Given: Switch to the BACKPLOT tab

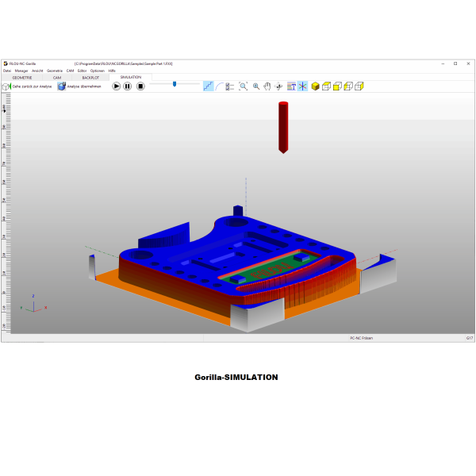Looking at the screenshot, I should pyautogui.click(x=90, y=77).
